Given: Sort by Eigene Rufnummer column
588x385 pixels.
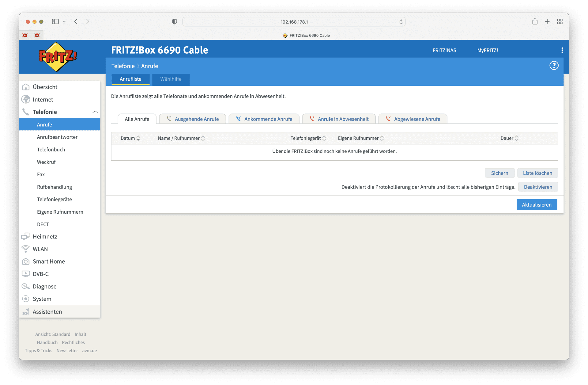Looking at the screenshot, I should coord(361,138).
